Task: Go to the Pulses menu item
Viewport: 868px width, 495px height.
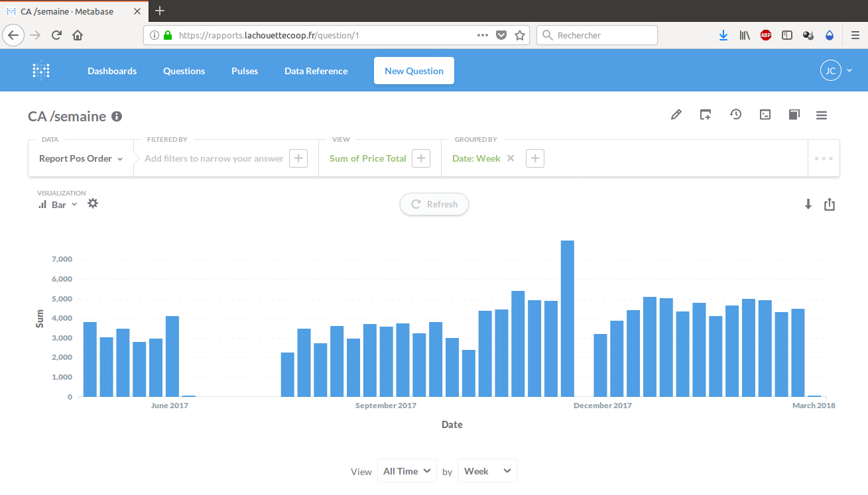Action: point(245,71)
